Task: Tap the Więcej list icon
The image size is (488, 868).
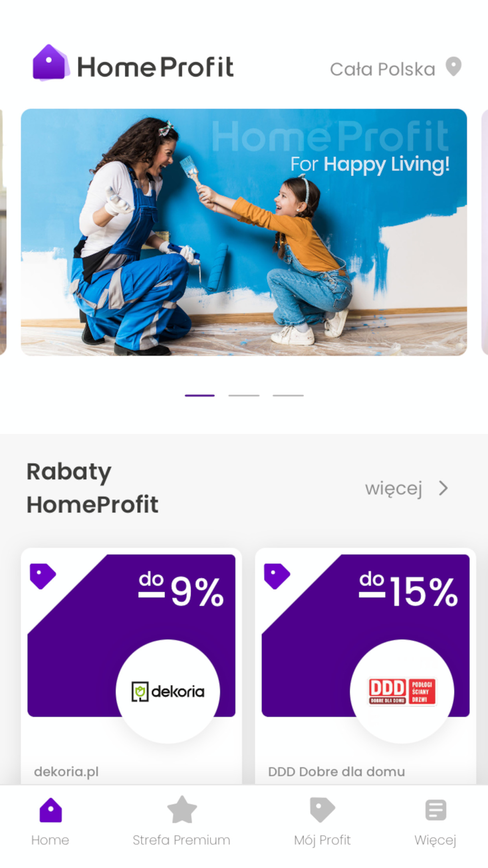Action: pos(435,810)
